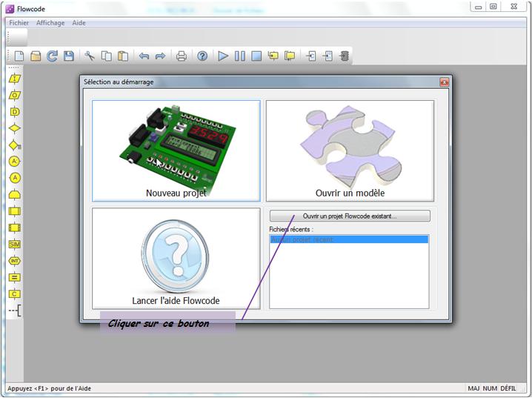Image resolution: width=532 pixels, height=398 pixels.
Task: Open the Aide menu
Action: [x=79, y=23]
